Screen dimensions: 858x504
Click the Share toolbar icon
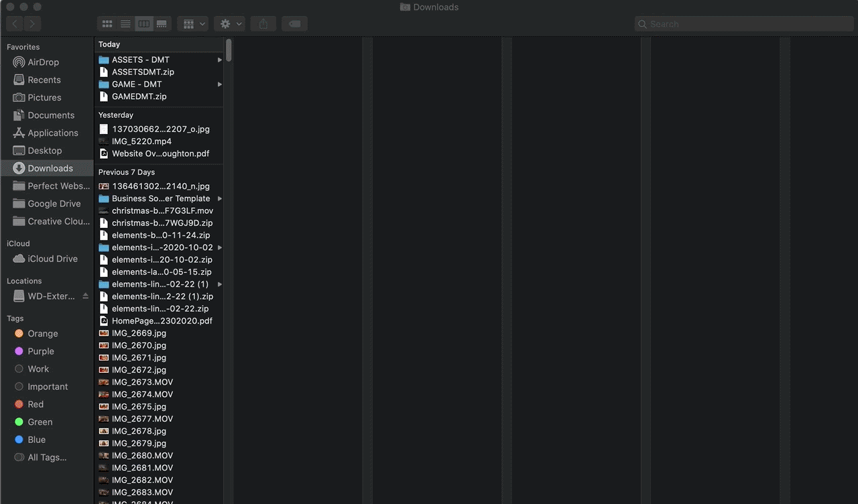click(x=263, y=24)
